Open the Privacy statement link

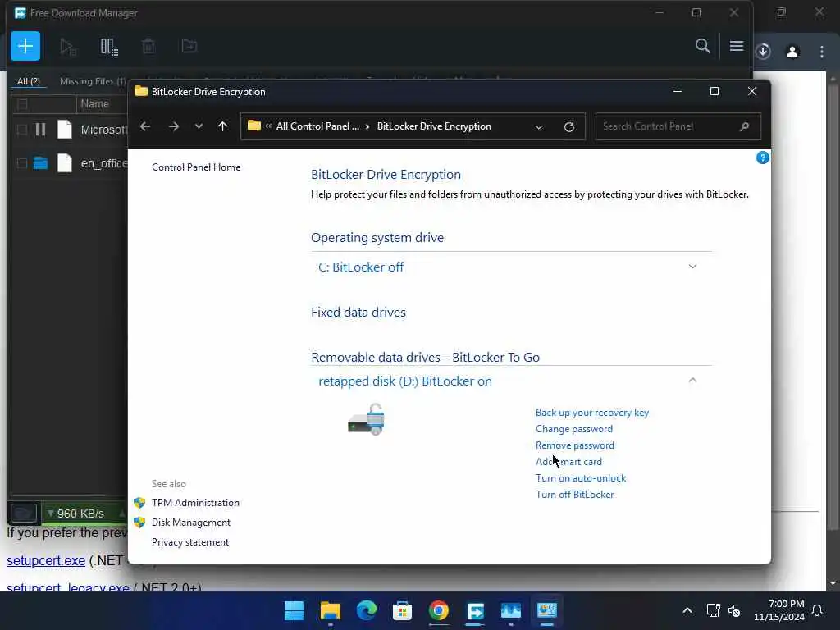190,542
